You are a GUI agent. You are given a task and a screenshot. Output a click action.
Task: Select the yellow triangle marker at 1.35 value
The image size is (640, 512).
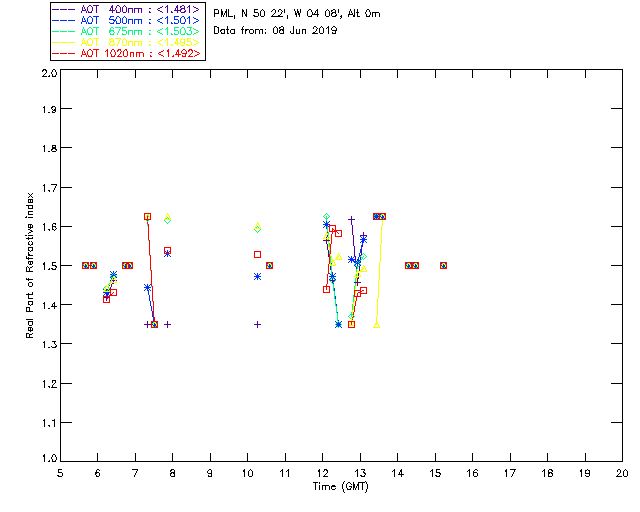pyautogui.click(x=377, y=325)
